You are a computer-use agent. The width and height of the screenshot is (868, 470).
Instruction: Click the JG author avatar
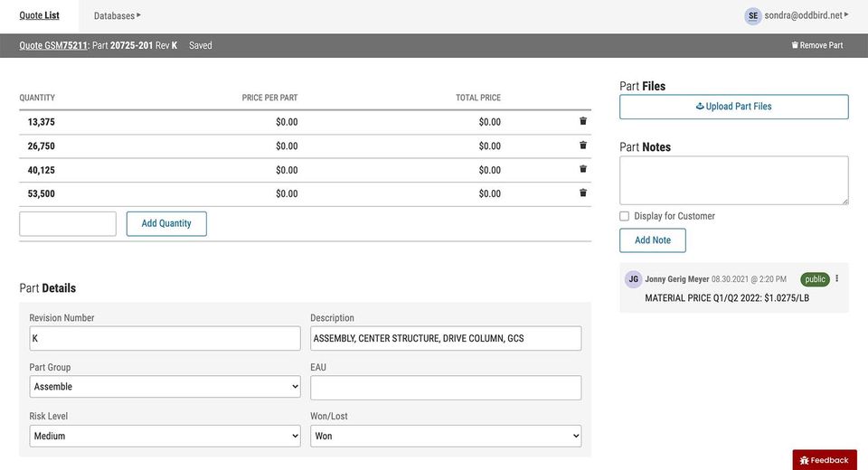pyautogui.click(x=634, y=279)
